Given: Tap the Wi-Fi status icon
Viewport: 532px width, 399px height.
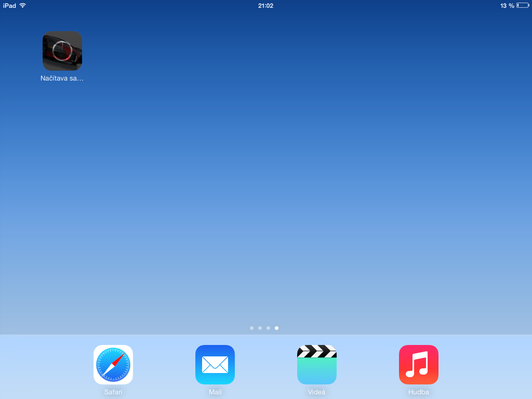Looking at the screenshot, I should pyautogui.click(x=23, y=5).
